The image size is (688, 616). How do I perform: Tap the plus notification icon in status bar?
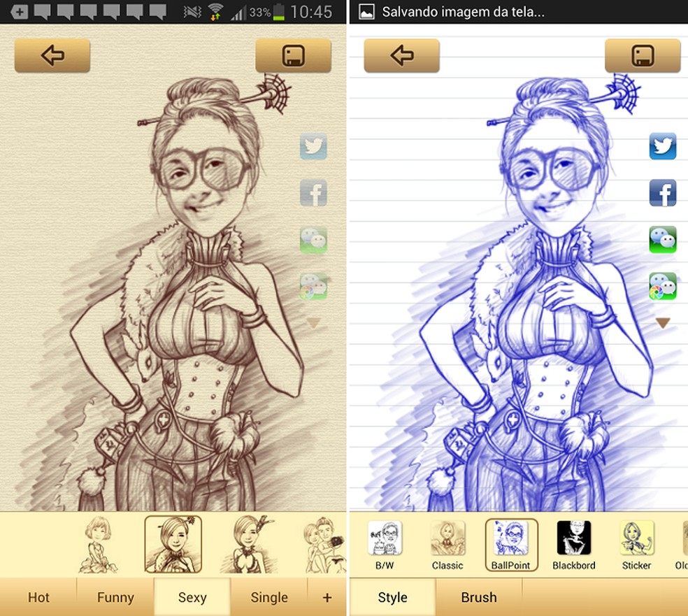tap(19, 12)
